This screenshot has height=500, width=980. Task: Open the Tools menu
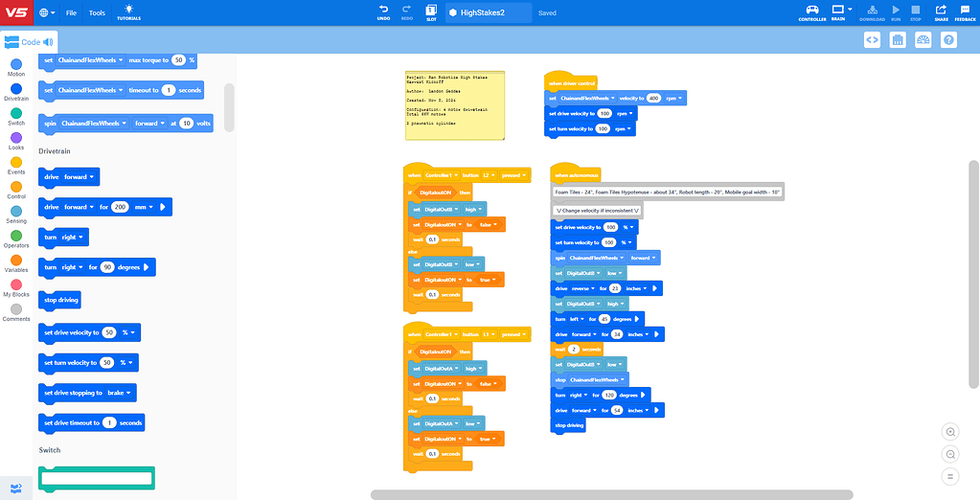coord(97,13)
